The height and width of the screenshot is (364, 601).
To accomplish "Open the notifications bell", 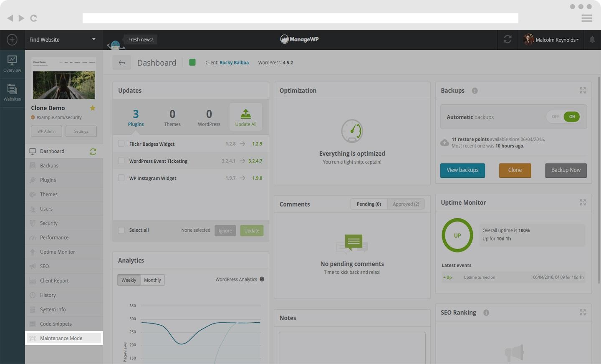I will tap(592, 39).
